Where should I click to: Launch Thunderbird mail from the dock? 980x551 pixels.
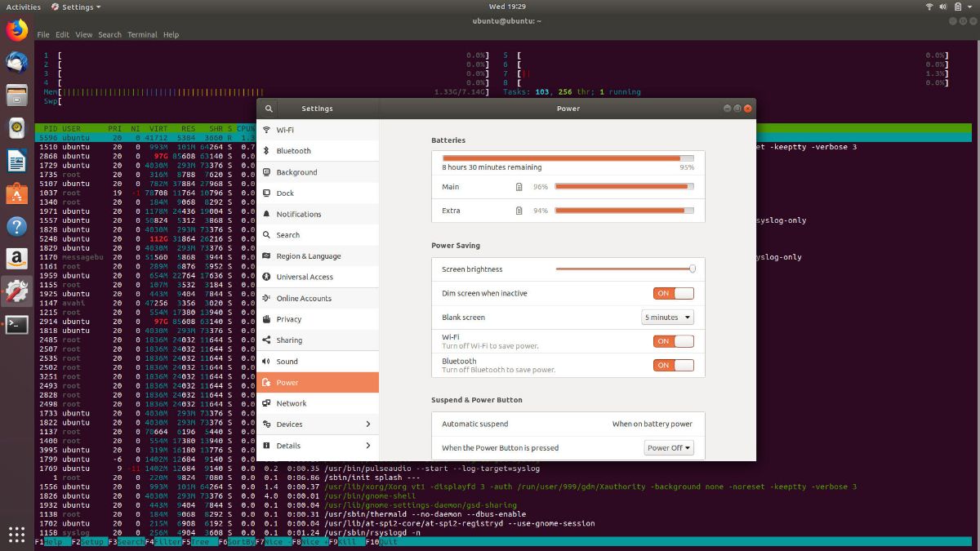pyautogui.click(x=16, y=63)
